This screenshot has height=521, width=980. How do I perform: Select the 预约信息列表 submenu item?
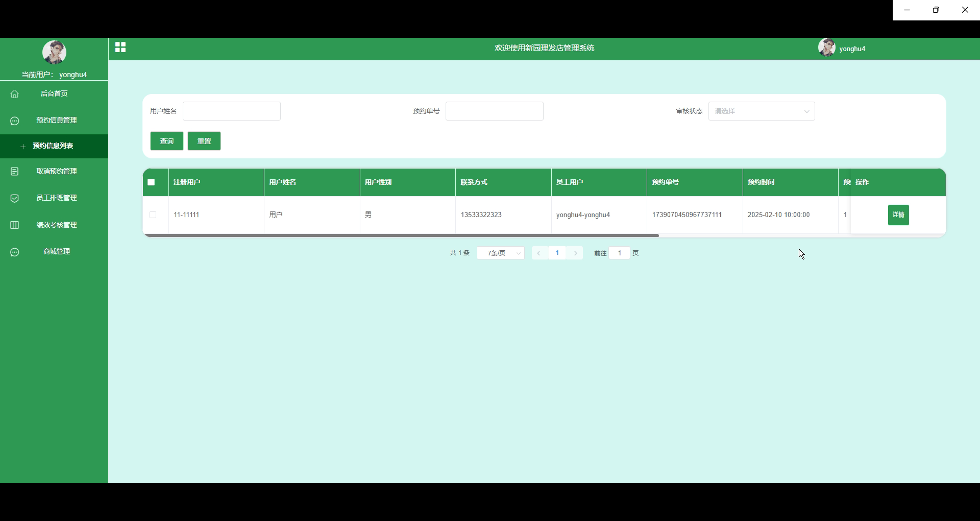(x=54, y=146)
